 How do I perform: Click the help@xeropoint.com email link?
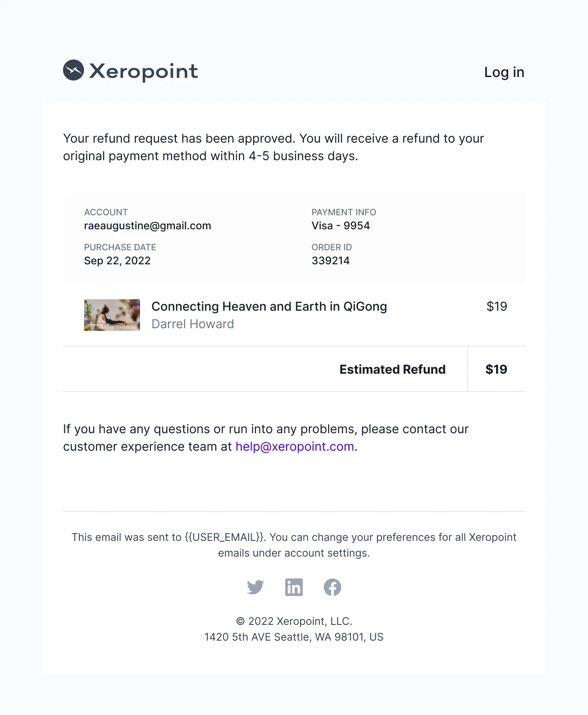click(x=295, y=446)
